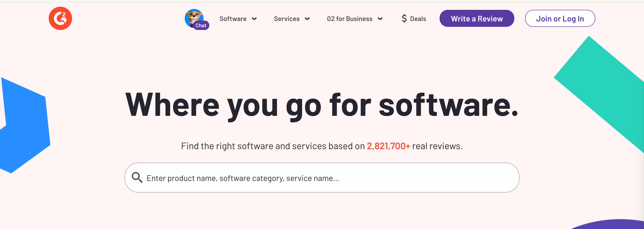
Task: Open the Software menu
Action: pos(233,19)
